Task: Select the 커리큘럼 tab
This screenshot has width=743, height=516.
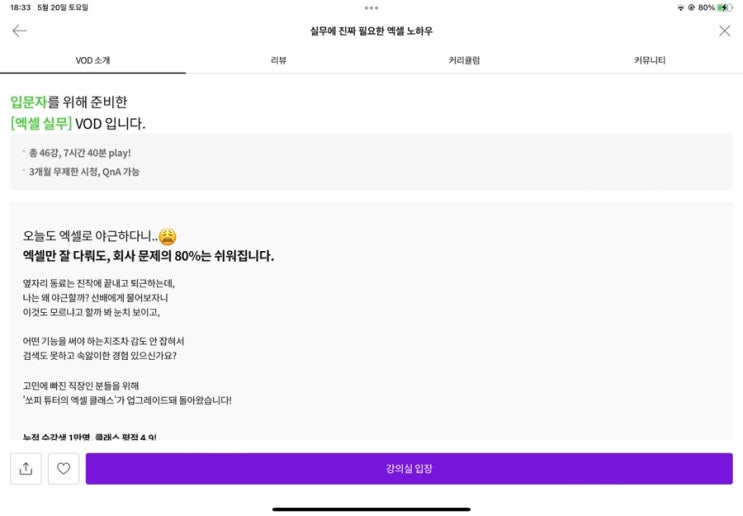Action: pos(464,60)
